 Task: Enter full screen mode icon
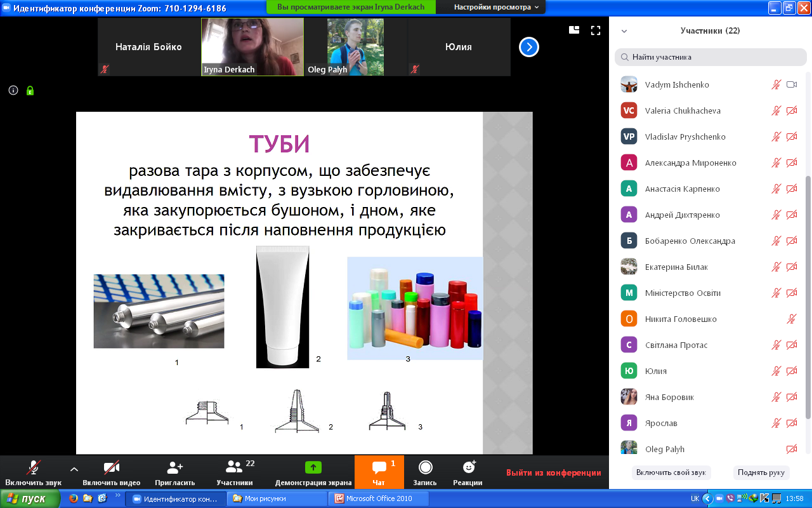(595, 30)
